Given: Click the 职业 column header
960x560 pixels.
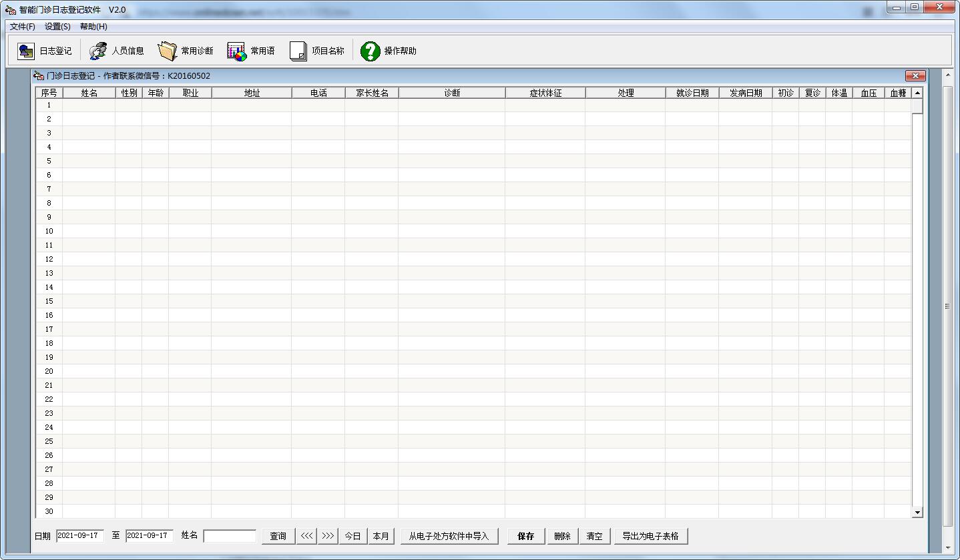Looking at the screenshot, I should 190,93.
